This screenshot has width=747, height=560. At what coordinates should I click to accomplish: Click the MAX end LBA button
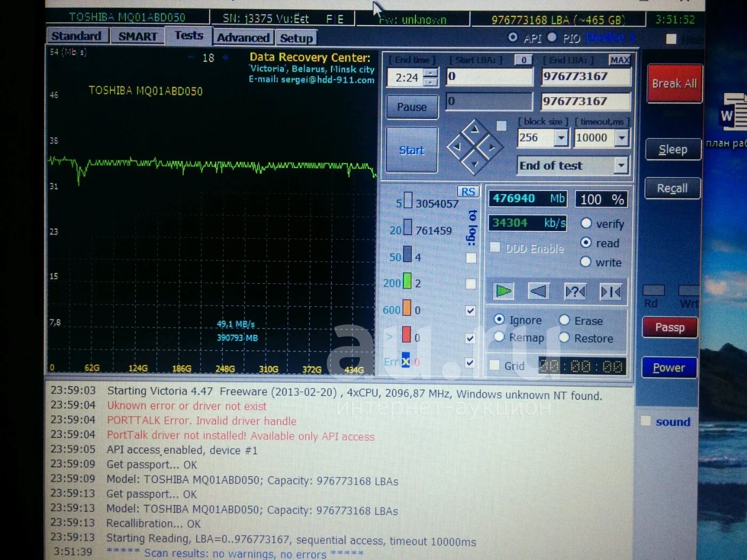[619, 60]
